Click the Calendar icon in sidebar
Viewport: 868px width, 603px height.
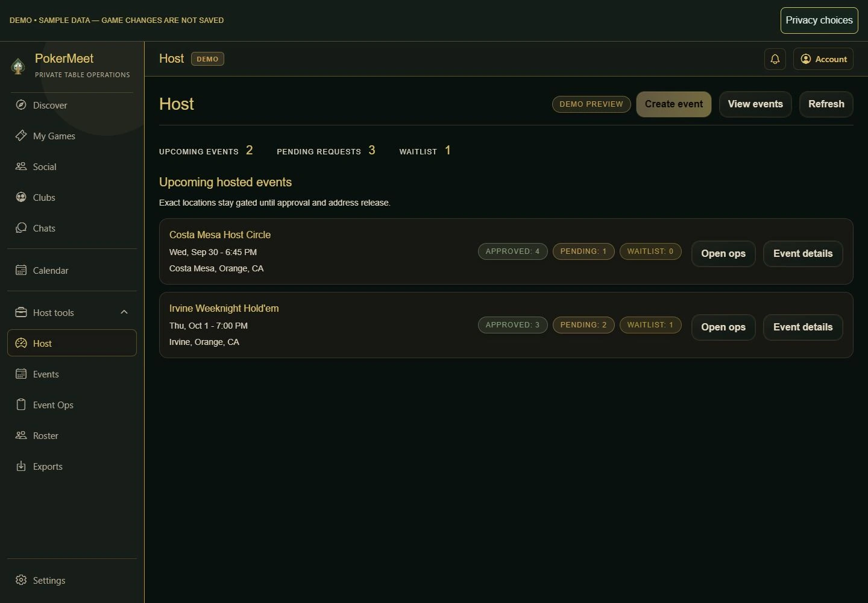coord(21,270)
